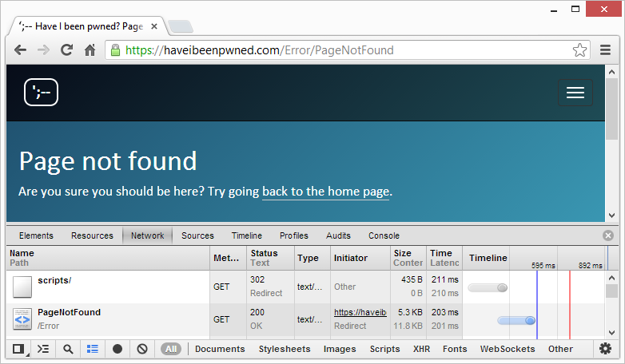625x364 pixels.
Task: Open the Timeline panel tab
Action: pyautogui.click(x=247, y=235)
